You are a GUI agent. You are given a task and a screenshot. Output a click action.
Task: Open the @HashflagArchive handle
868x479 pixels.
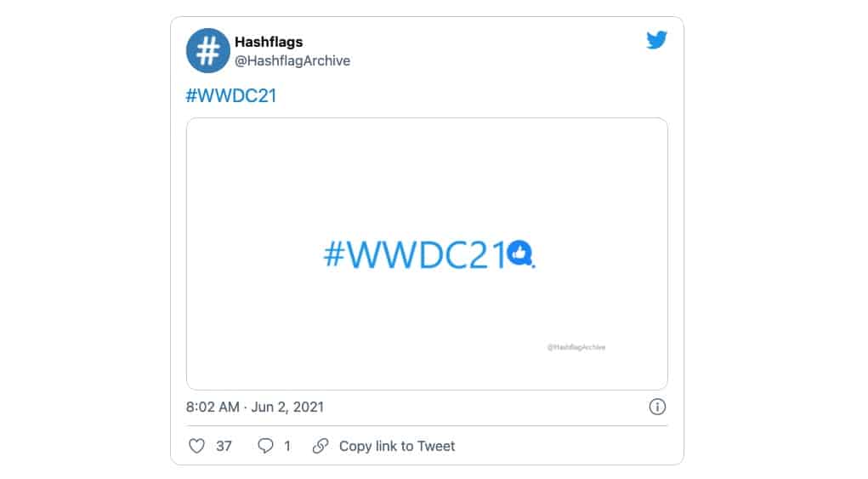tap(292, 61)
